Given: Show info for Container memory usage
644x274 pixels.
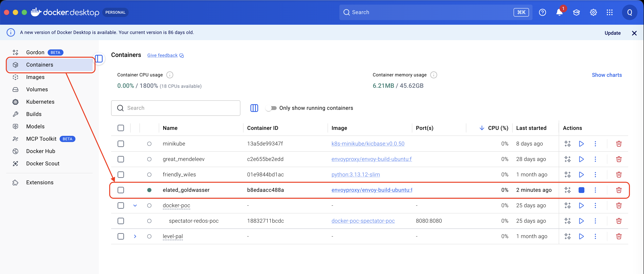Looking at the screenshot, I should [x=434, y=75].
